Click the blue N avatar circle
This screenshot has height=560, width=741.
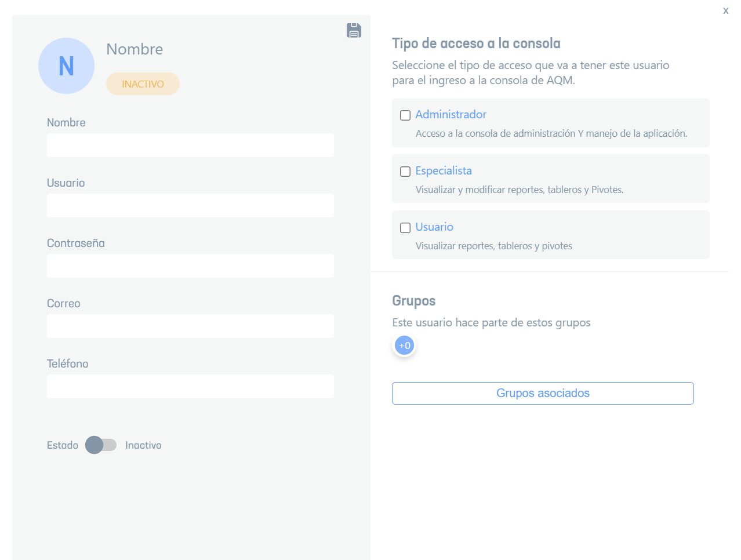click(66, 66)
